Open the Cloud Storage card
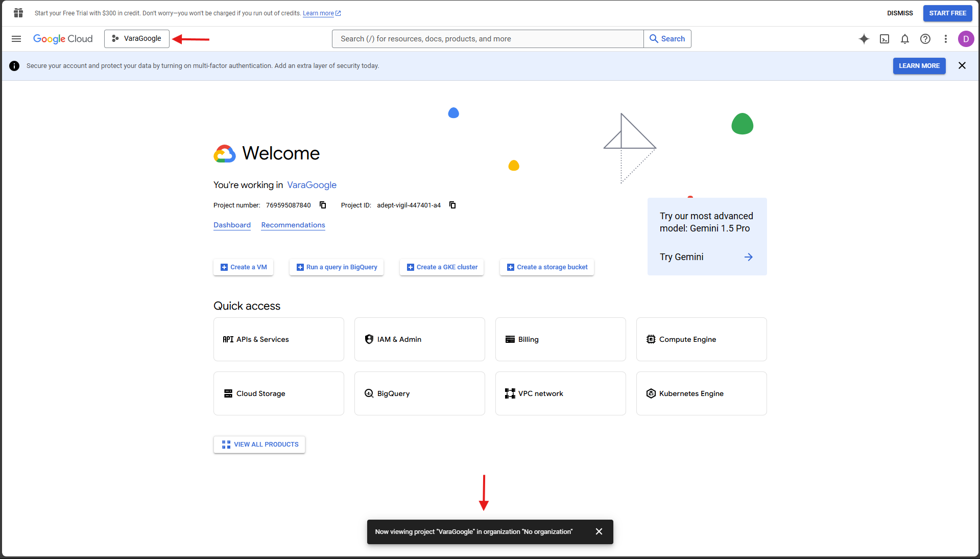Screen dimensions: 980x559 (279, 393)
